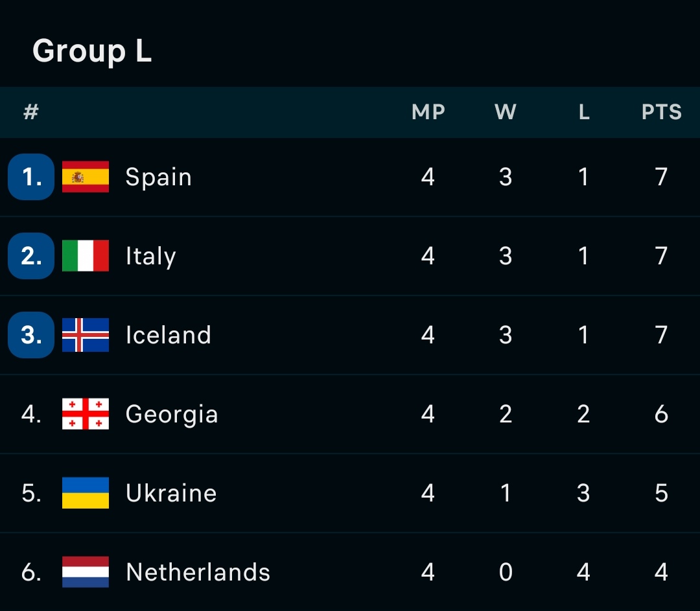Sort table by MP column header

click(428, 113)
